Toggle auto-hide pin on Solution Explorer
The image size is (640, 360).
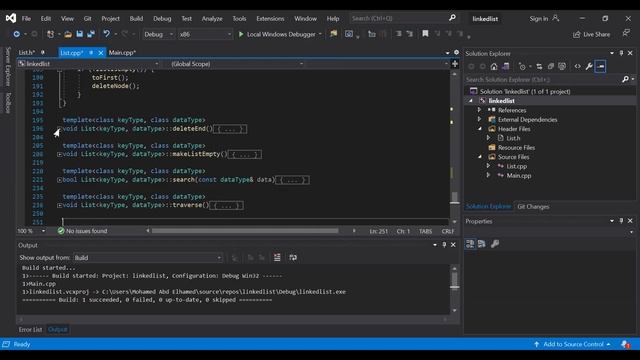point(621,53)
